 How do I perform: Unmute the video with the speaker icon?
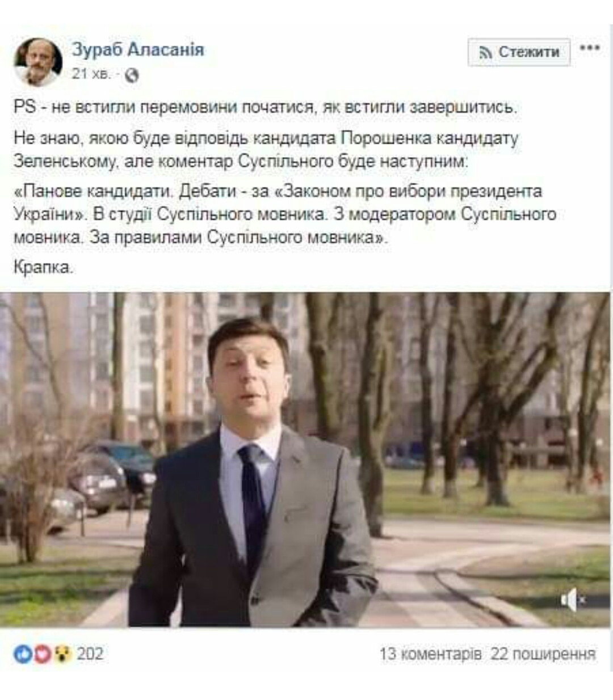point(573,600)
